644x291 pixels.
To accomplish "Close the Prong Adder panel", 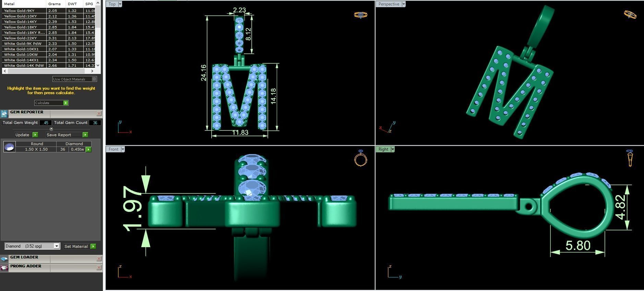I will point(99,268).
